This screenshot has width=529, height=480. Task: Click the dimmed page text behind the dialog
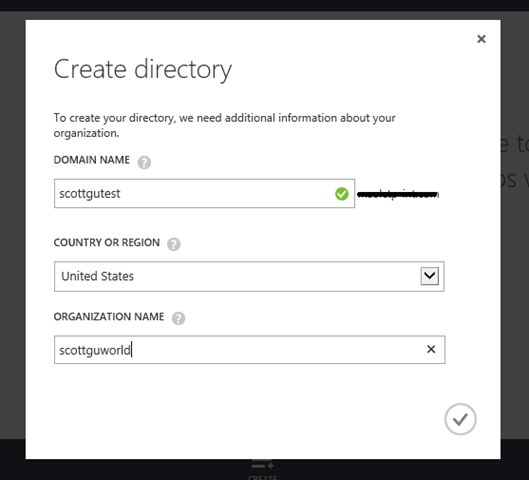[514, 162]
